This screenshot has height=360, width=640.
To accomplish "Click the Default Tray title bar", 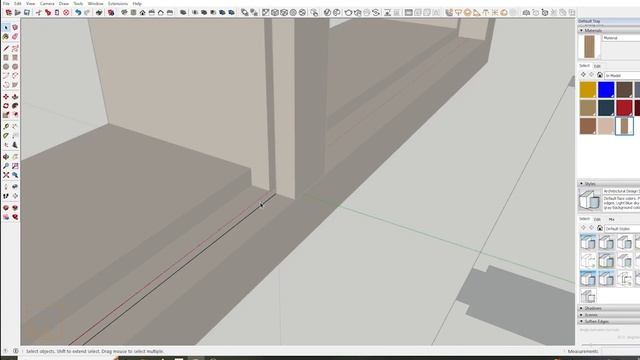I will 609,21.
